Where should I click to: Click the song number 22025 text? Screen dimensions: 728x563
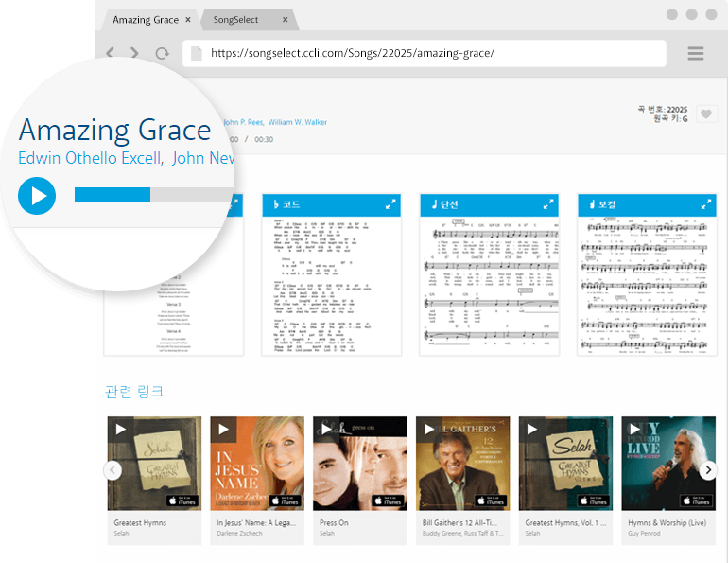click(x=677, y=110)
